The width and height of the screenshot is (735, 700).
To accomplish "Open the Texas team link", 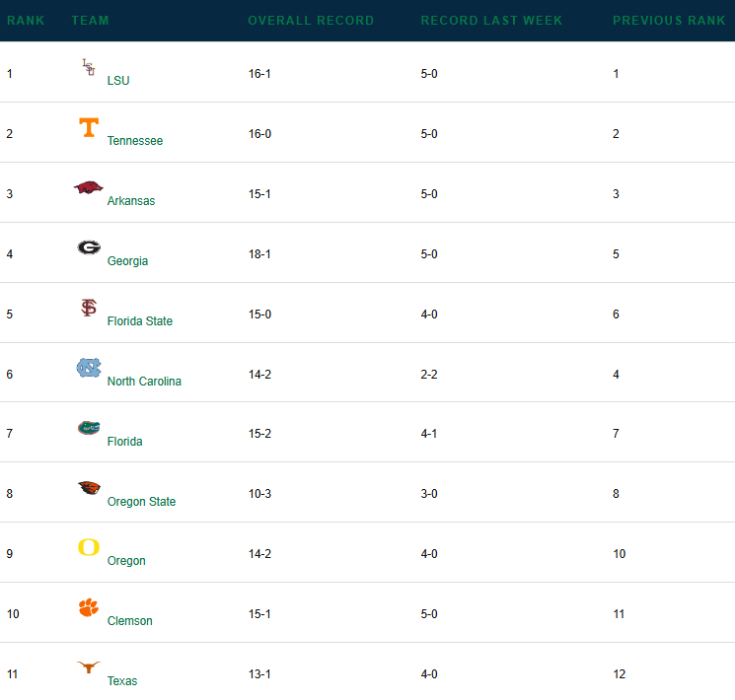I will coord(122,681).
